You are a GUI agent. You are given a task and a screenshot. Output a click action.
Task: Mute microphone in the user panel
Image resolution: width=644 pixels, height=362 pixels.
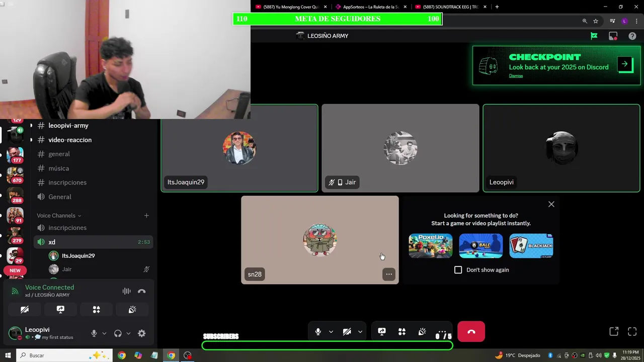[x=94, y=333]
